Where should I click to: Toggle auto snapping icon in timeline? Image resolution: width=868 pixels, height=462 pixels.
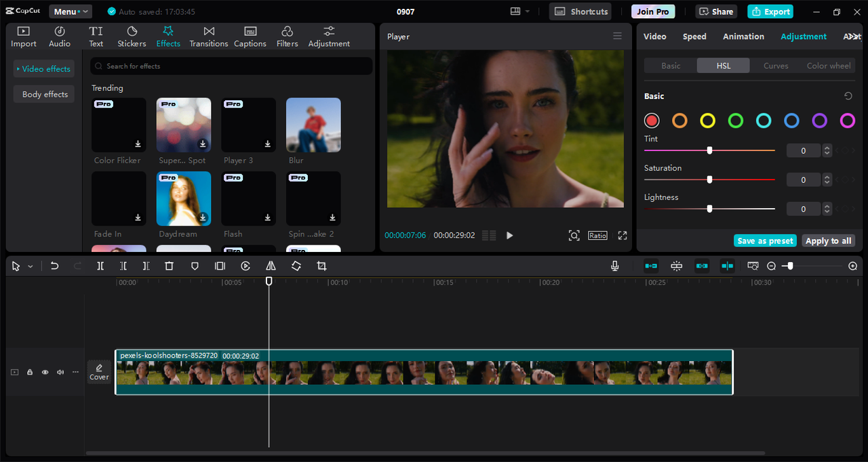tap(677, 266)
